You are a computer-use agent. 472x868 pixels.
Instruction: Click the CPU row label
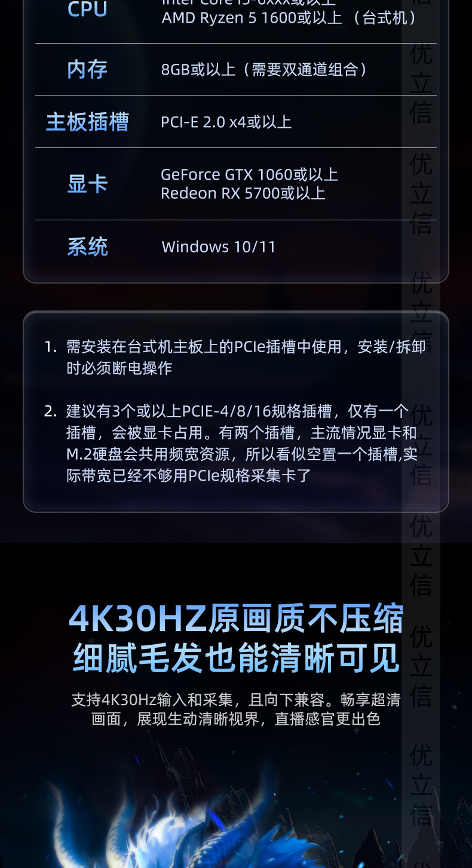coord(87,9)
